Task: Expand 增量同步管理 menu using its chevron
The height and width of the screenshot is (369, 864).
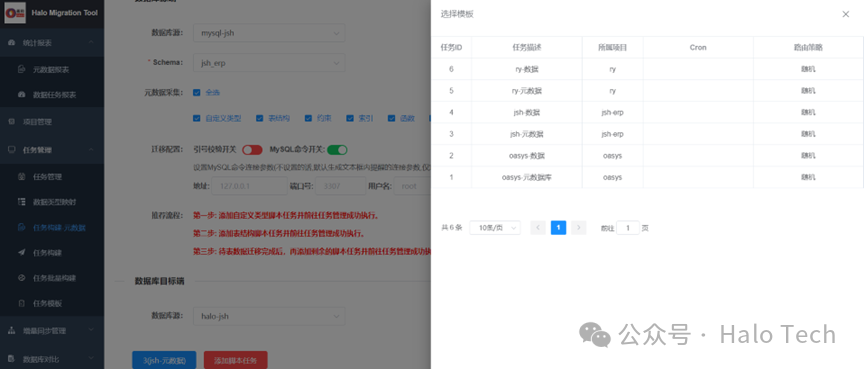Action: pos(91,331)
